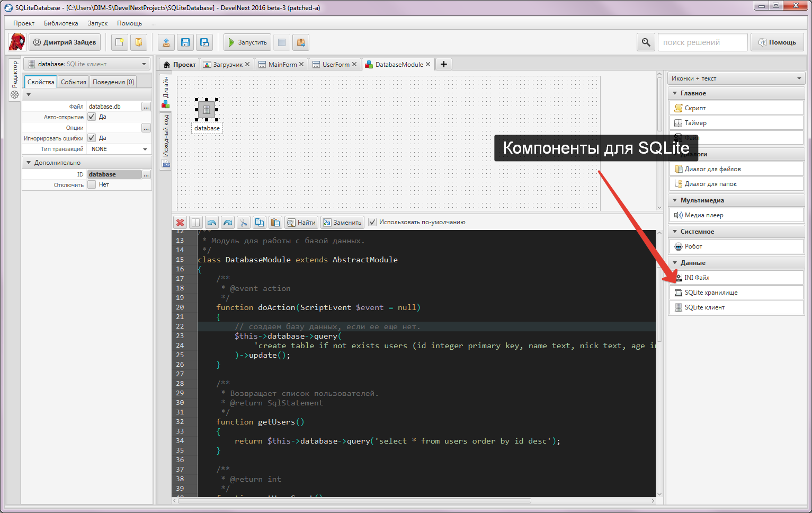Click the export package icon beside stop button

point(300,42)
